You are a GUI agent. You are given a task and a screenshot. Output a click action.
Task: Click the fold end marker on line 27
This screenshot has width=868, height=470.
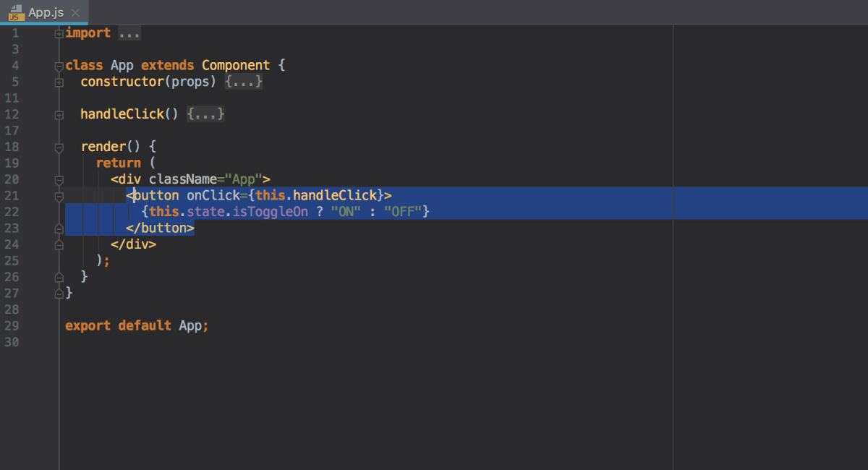(x=59, y=294)
